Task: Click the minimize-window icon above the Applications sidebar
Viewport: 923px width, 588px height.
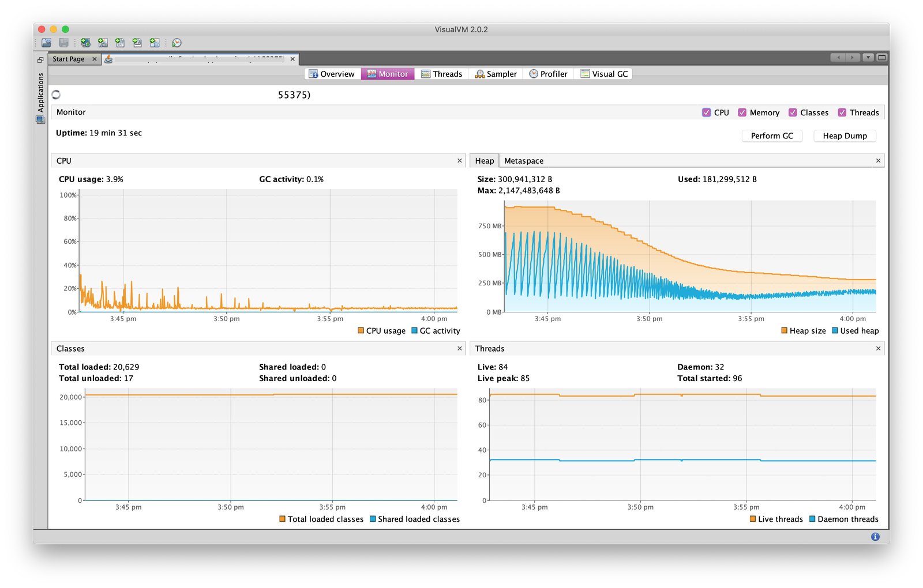Action: click(40, 60)
